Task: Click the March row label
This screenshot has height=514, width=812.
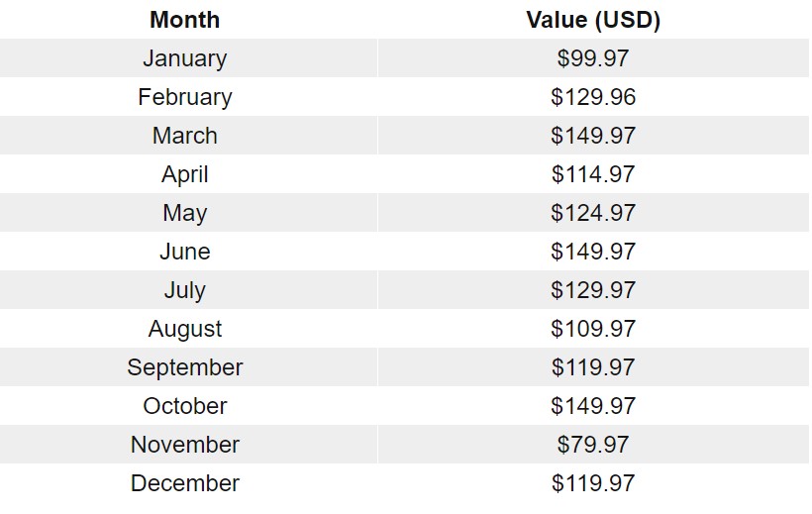Action: [185, 136]
